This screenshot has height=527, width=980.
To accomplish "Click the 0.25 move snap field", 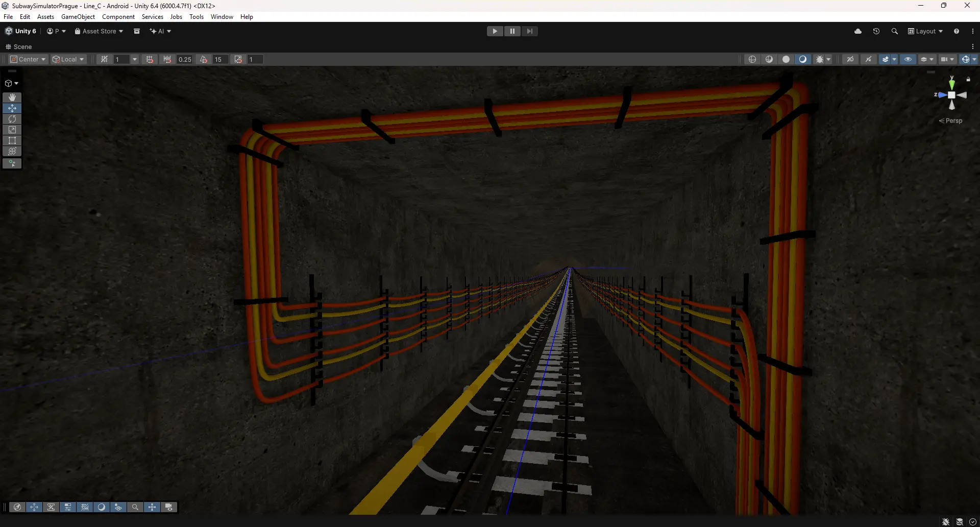I will [185, 59].
